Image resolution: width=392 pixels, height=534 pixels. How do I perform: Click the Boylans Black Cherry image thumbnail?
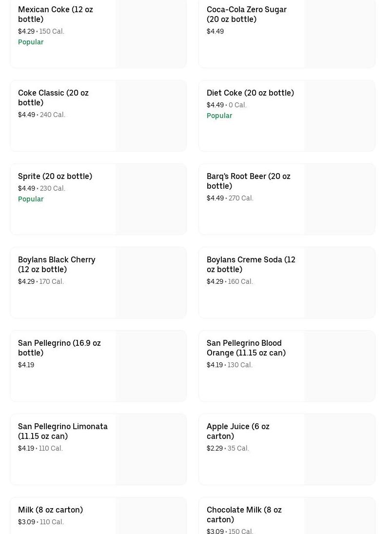click(151, 283)
